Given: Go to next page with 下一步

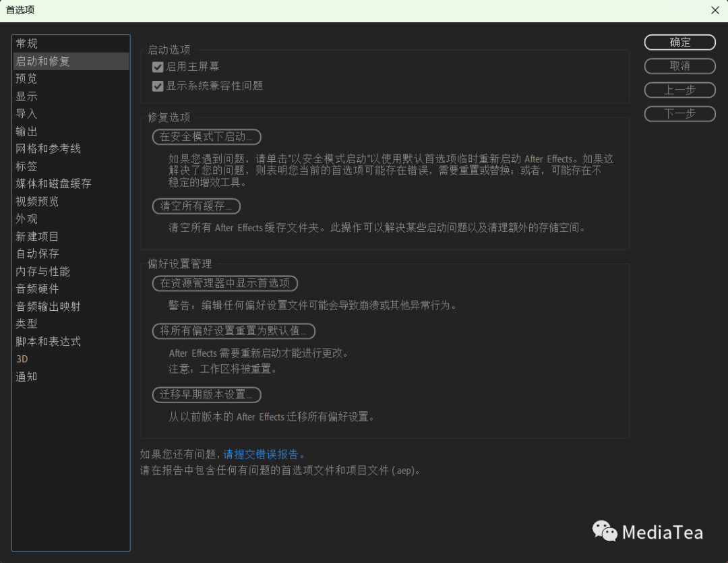Looking at the screenshot, I should (679, 114).
